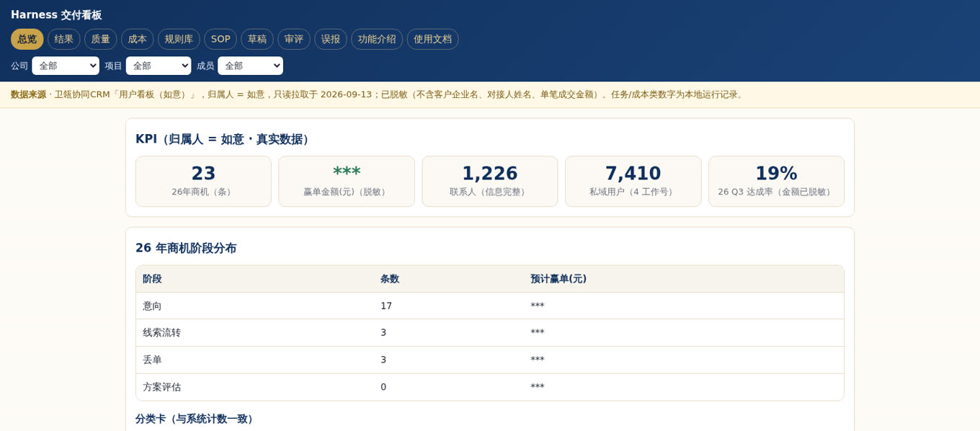Click the count 3 in 线索流转 row
The image size is (980, 431).
[383, 332]
